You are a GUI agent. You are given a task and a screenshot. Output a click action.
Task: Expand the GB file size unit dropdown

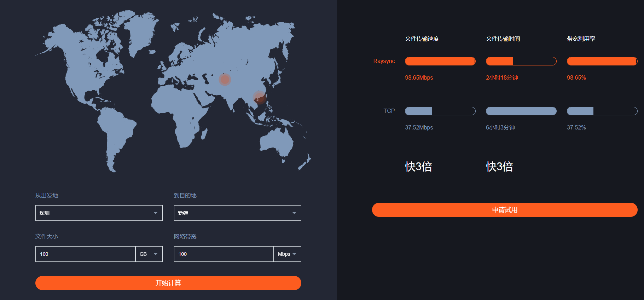(149, 254)
